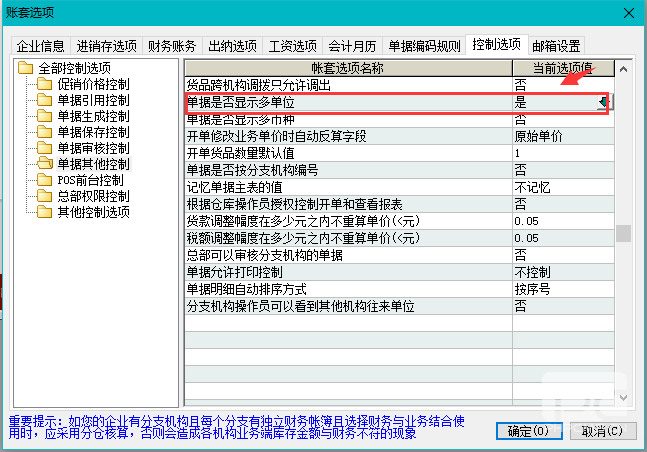Switch to the 单据编码规则 tab

pyautogui.click(x=424, y=46)
